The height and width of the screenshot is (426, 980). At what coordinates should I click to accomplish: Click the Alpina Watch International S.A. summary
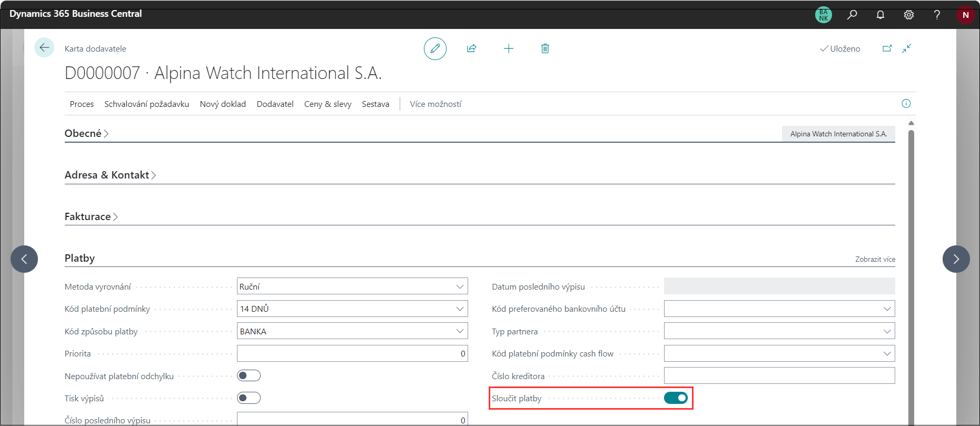[x=838, y=134]
